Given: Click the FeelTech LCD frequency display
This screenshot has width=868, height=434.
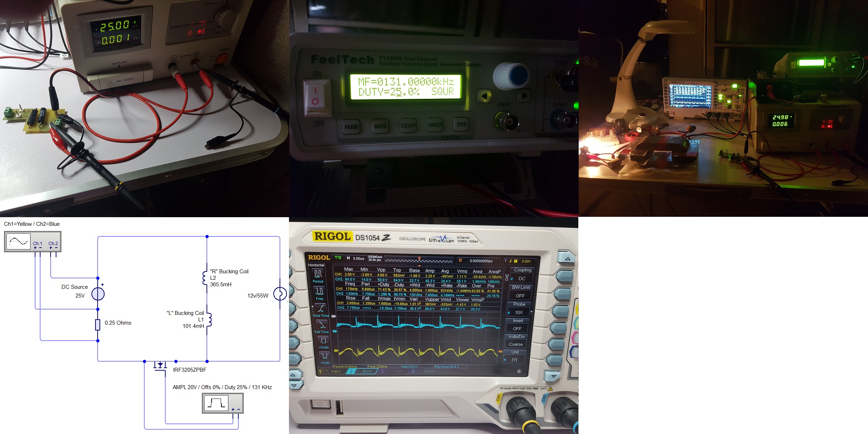Looking at the screenshot, I should point(405,87).
